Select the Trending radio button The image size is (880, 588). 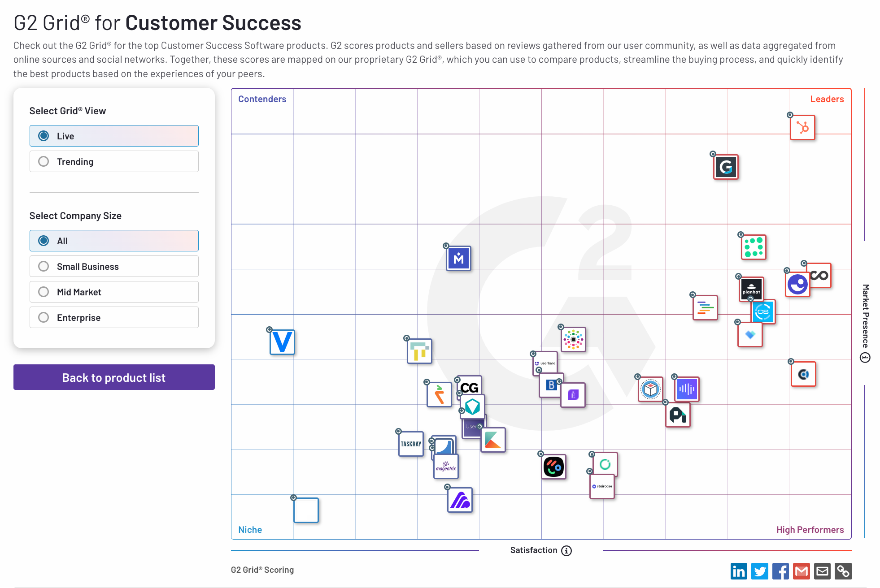tap(43, 160)
